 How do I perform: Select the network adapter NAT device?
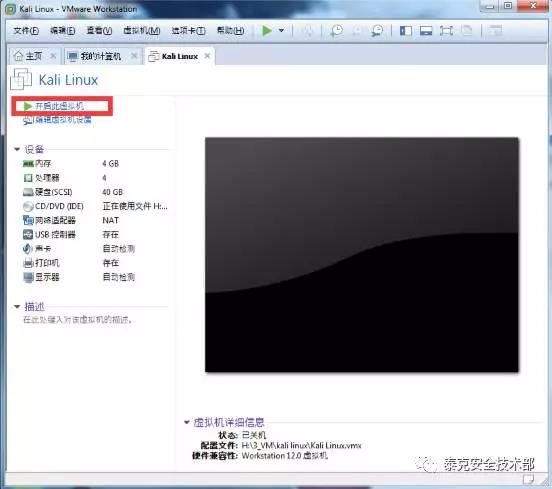coord(95,220)
